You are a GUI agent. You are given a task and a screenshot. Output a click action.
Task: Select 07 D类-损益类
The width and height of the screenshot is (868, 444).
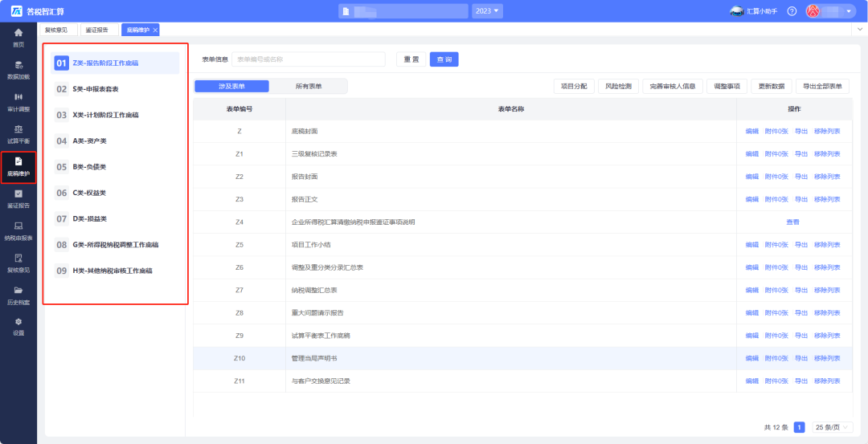115,218
